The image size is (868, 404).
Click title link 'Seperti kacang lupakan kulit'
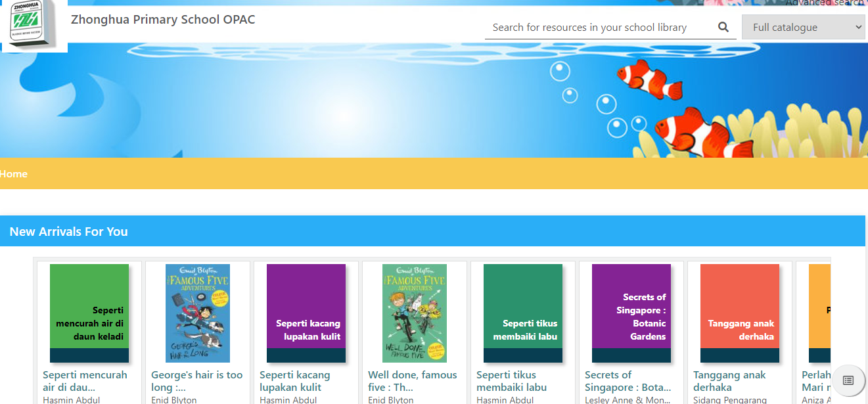(295, 381)
